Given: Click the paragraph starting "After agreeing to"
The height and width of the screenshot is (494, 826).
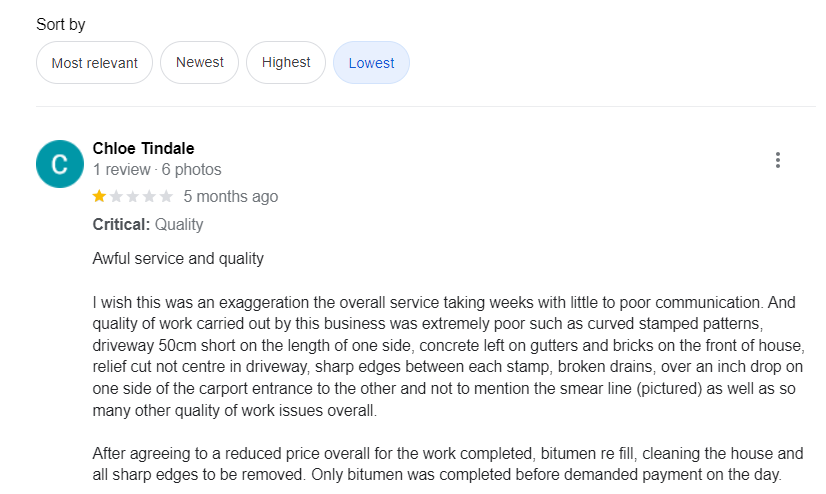Looking at the screenshot, I should click(x=448, y=464).
